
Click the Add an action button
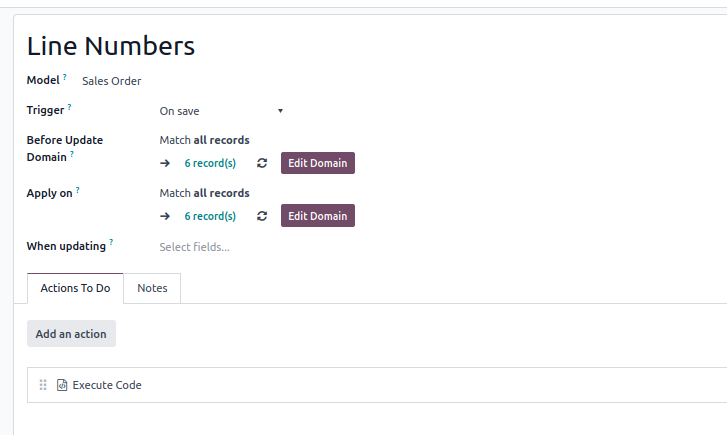tap(71, 334)
